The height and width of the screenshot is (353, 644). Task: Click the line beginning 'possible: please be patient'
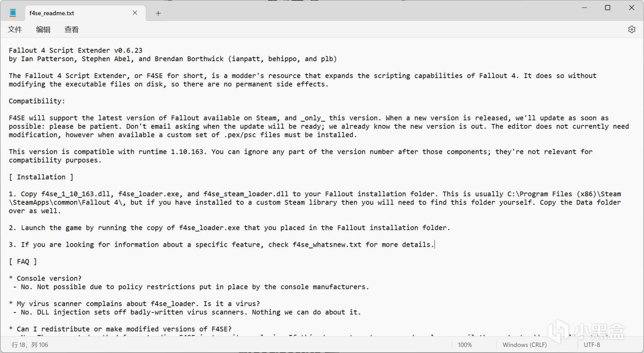(x=319, y=126)
